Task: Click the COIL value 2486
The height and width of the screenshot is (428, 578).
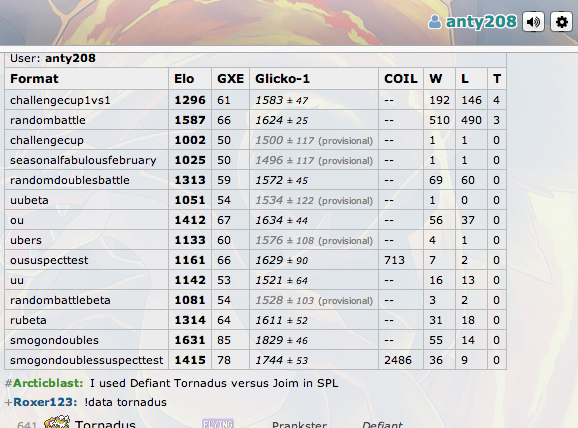Action: coord(398,360)
